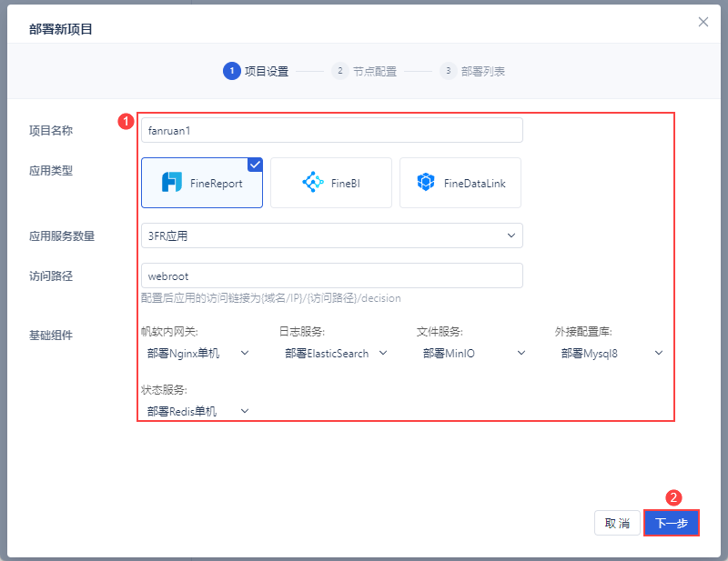Open the 应用服务数量 dropdown showing 3FR应用
728x561 pixels.
(332, 235)
